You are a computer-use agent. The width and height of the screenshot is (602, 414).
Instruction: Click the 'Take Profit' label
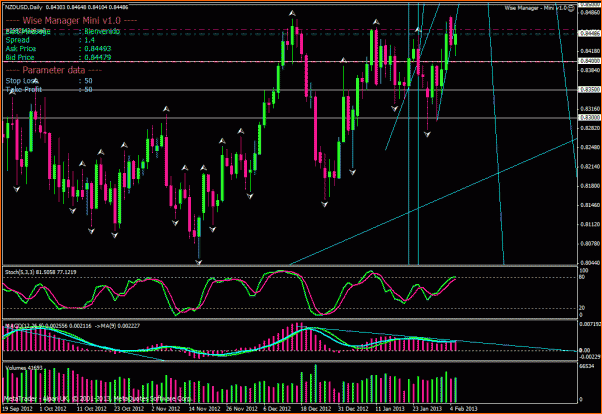[24, 89]
